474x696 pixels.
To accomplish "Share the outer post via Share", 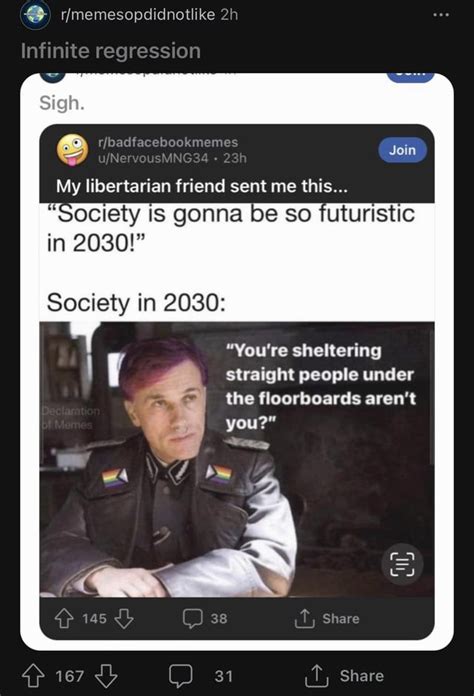I will 344,676.
